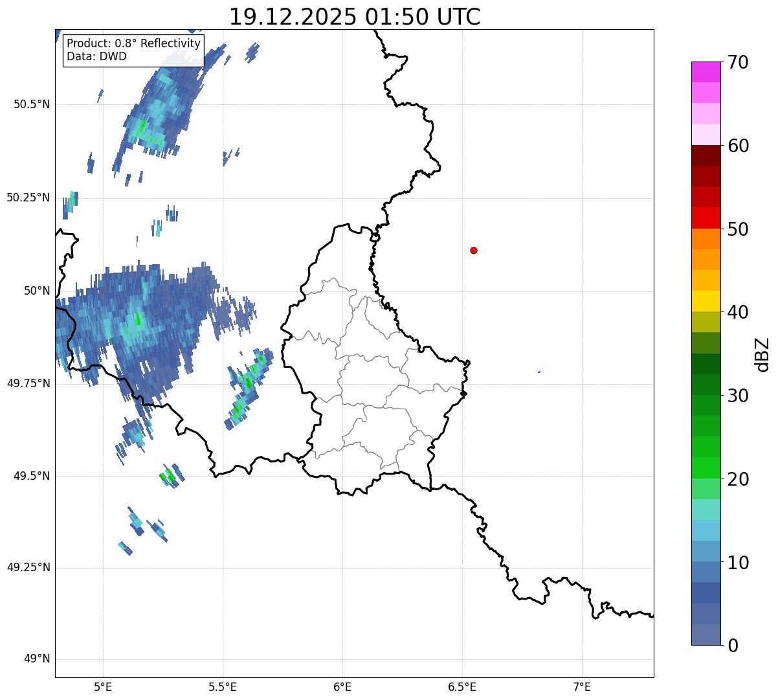This screenshot has height=700, width=778.
Task: Click the 49.25°N latitude label
Action: click(28, 568)
